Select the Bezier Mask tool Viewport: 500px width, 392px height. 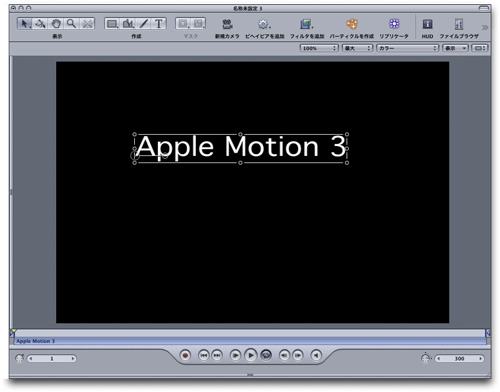(x=198, y=24)
